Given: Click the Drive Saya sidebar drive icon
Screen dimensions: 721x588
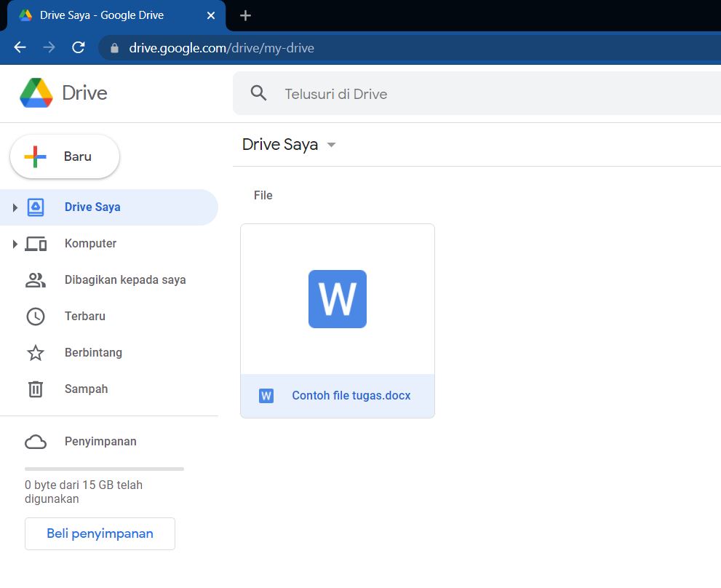Looking at the screenshot, I should pos(36,207).
